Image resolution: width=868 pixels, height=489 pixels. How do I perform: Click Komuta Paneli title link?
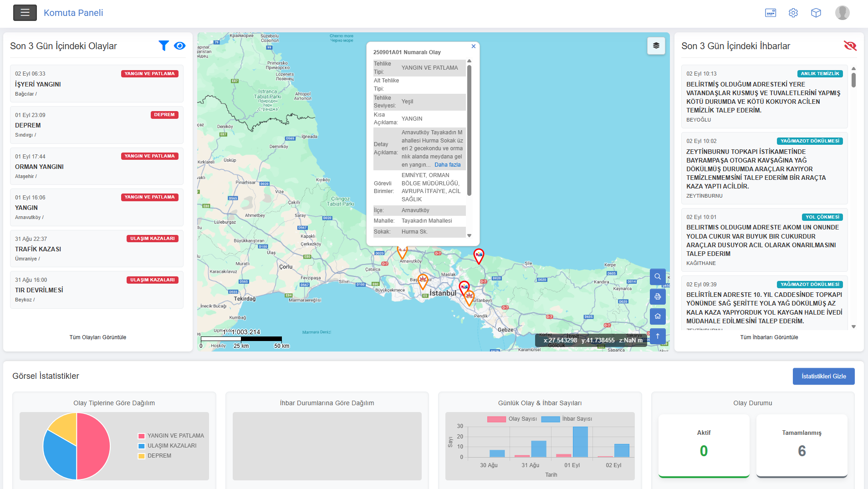(73, 13)
